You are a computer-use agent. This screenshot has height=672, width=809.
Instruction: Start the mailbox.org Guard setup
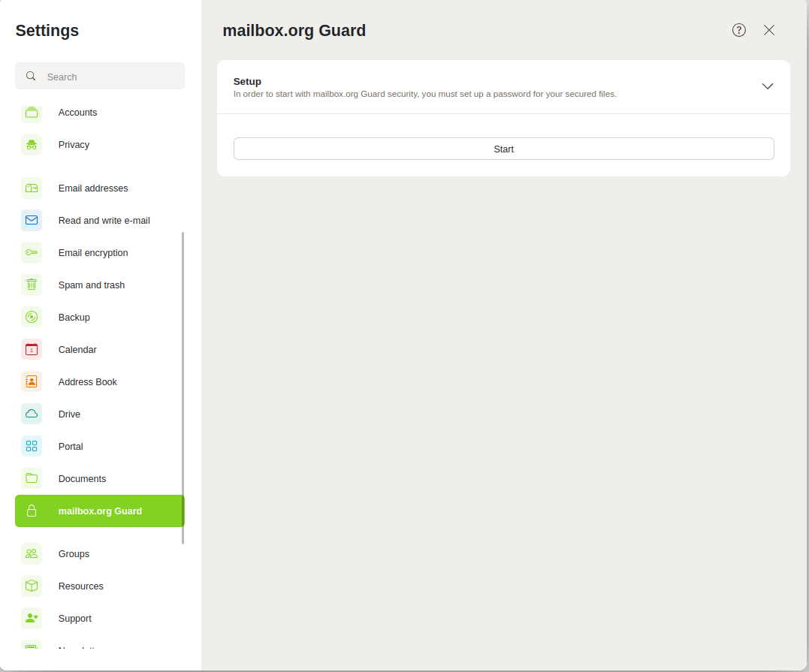coord(503,149)
